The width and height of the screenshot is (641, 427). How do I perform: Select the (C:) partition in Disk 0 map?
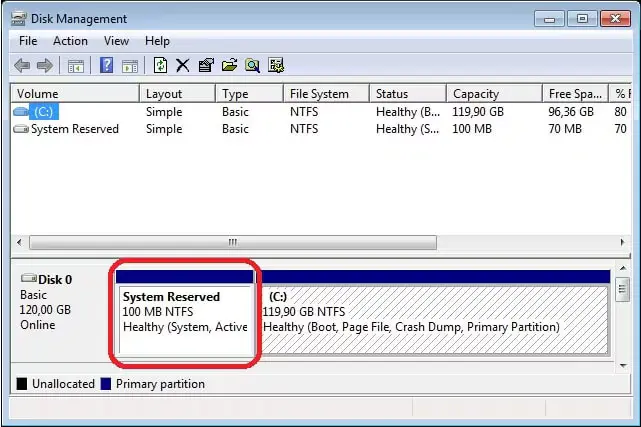coord(433,312)
